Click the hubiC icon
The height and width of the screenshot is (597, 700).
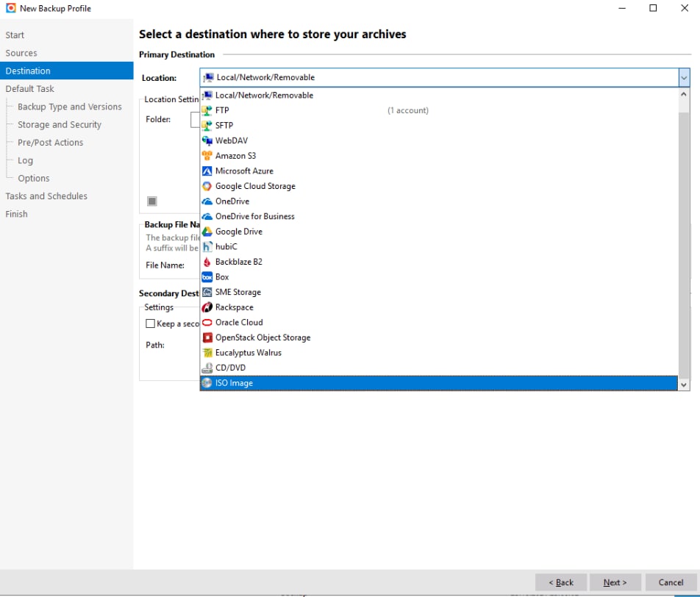tap(207, 246)
